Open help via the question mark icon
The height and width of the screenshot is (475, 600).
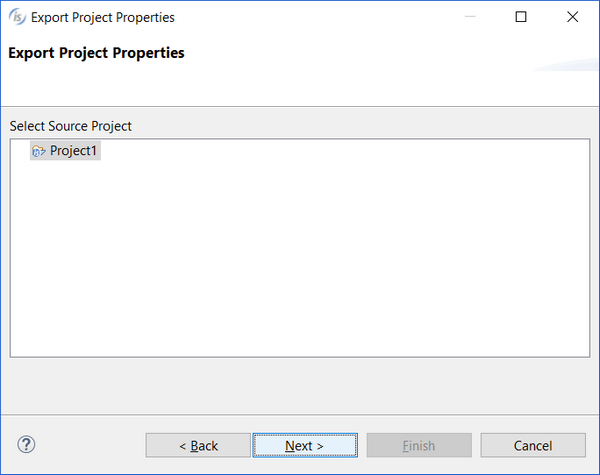[26, 445]
